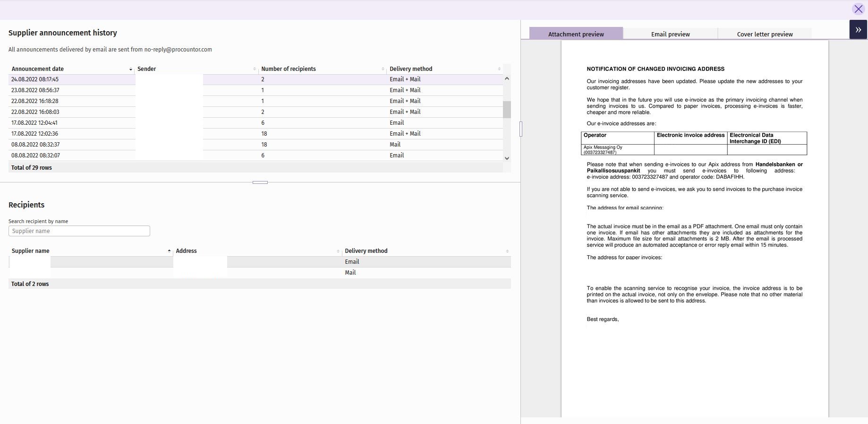This screenshot has width=868, height=424.
Task: Click Mail delivery method for 08.08.2022 08:32:37
Action: click(x=395, y=145)
